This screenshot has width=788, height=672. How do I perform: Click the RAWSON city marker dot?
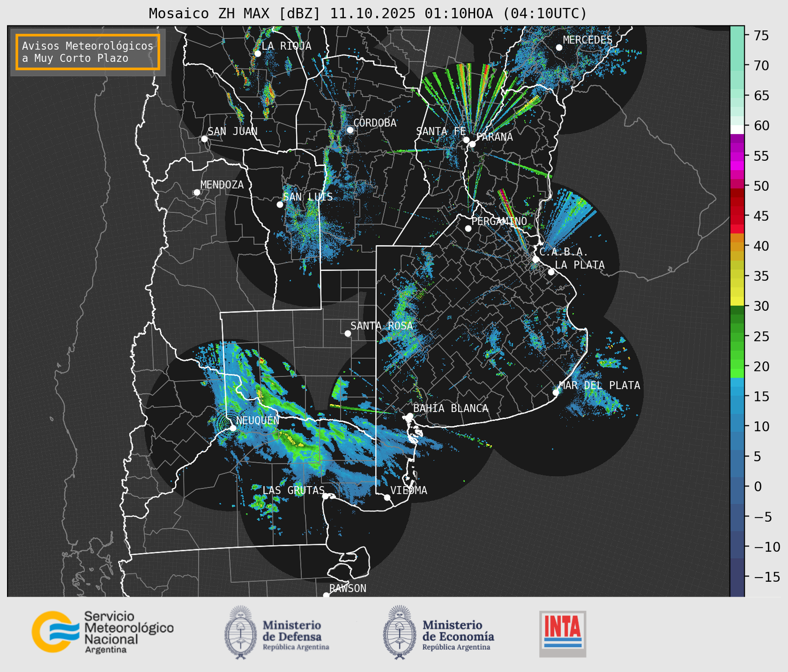(x=326, y=595)
